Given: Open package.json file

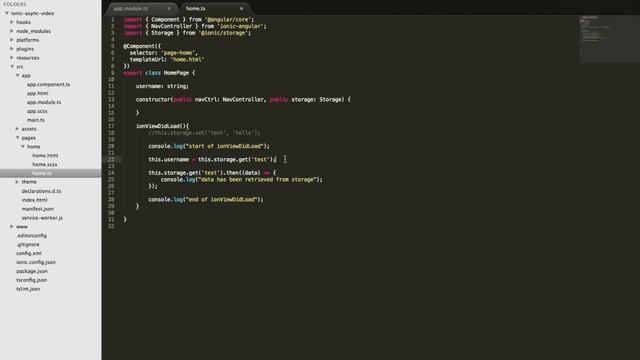Looking at the screenshot, I should (x=32, y=271).
